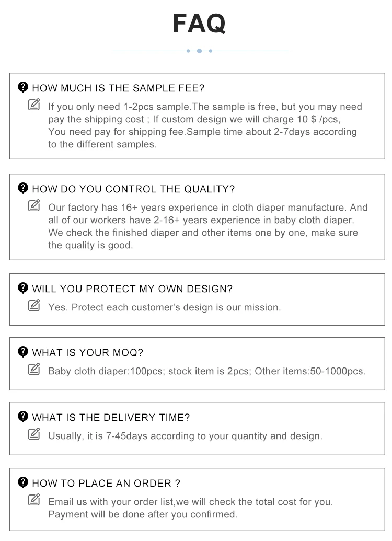Expand 'How do you control the quality?' question
The image size is (392, 541).
(x=133, y=189)
